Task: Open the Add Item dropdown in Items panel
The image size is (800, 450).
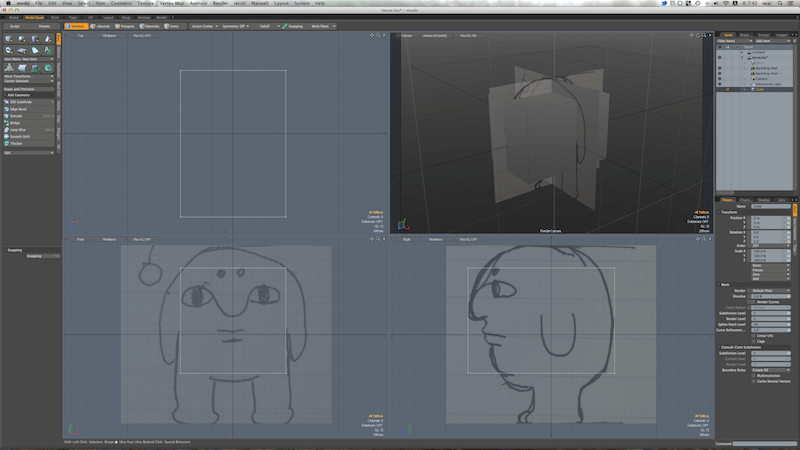Action: point(773,41)
